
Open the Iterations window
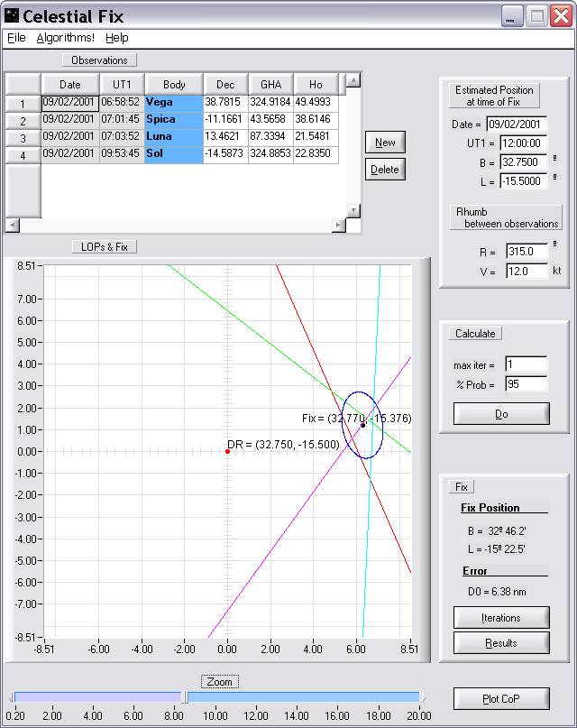coord(500,618)
